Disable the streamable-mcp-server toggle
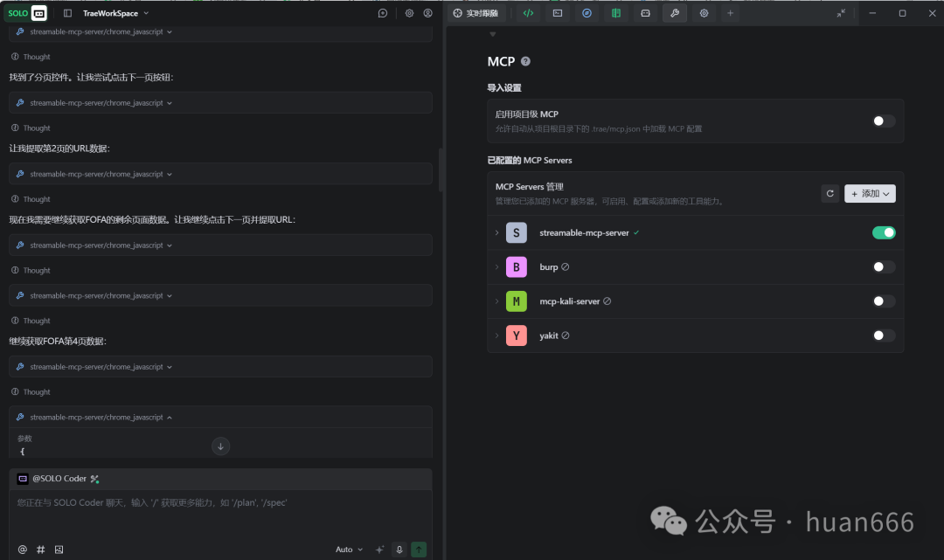Viewport: 944px width, 560px height. click(x=884, y=232)
